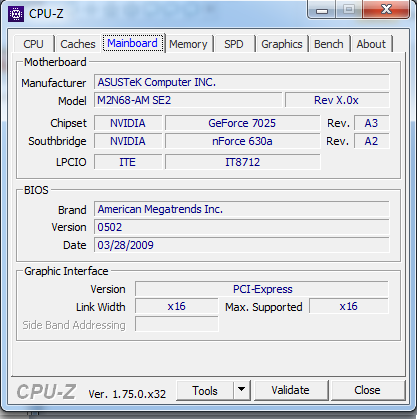Open the Tools dropdown arrow
This screenshot has height=419, width=417.
tap(242, 390)
